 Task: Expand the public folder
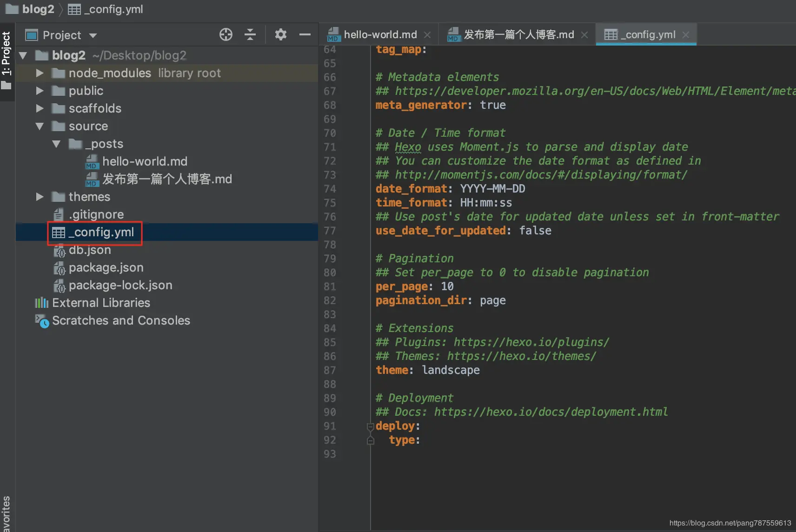(40, 91)
